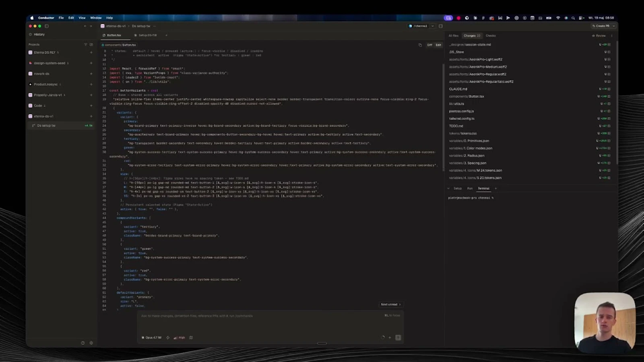Open History in the sidebar
Image resolution: width=644 pixels, height=362 pixels.
click(x=39, y=35)
